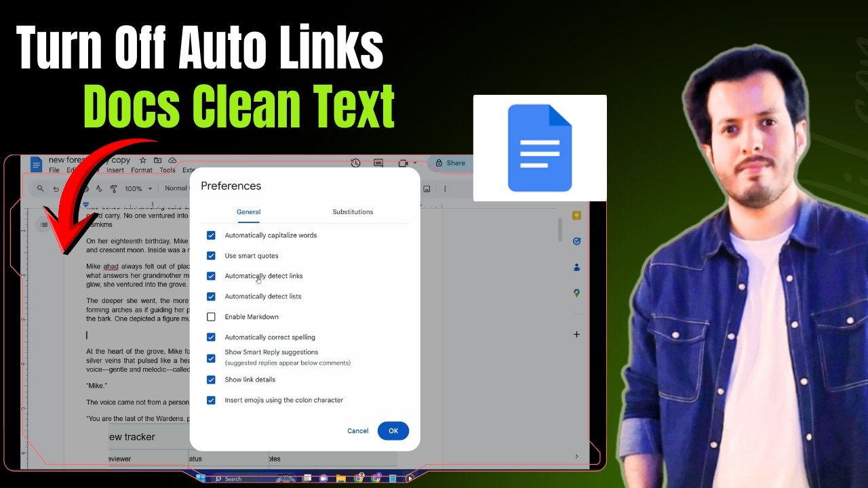Show document outline icon
This screenshot has height=488, width=868.
click(44, 225)
